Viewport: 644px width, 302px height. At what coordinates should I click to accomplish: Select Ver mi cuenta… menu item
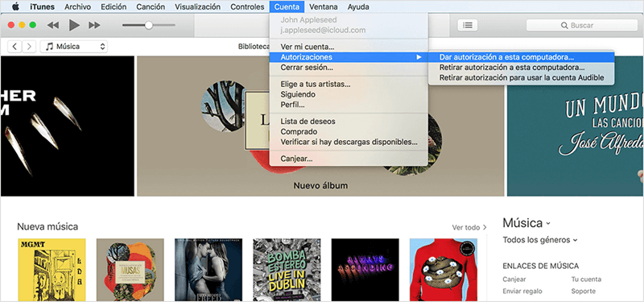(x=349, y=47)
